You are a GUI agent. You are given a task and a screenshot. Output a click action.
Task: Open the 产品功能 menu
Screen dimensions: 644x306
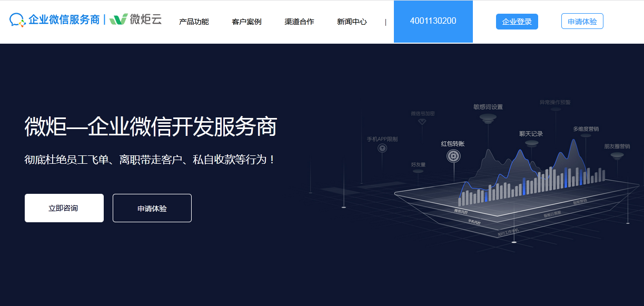(x=194, y=22)
